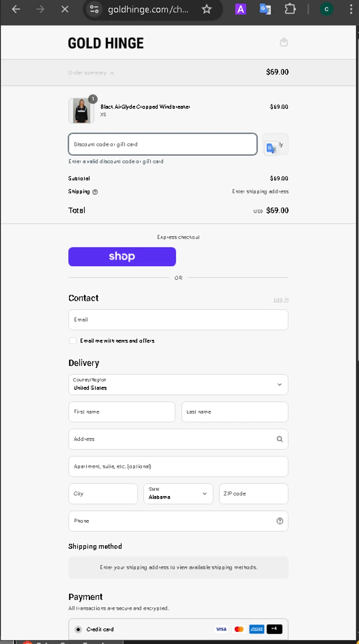Focus the Discount code or gift card field

pos(163,144)
